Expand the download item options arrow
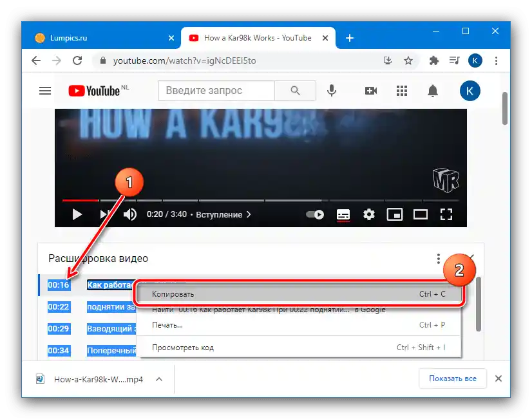This screenshot has width=532, height=419. (159, 379)
